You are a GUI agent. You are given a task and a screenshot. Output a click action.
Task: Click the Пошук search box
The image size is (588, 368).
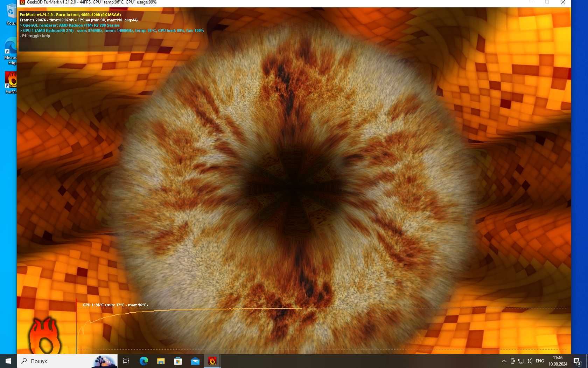[x=67, y=361]
